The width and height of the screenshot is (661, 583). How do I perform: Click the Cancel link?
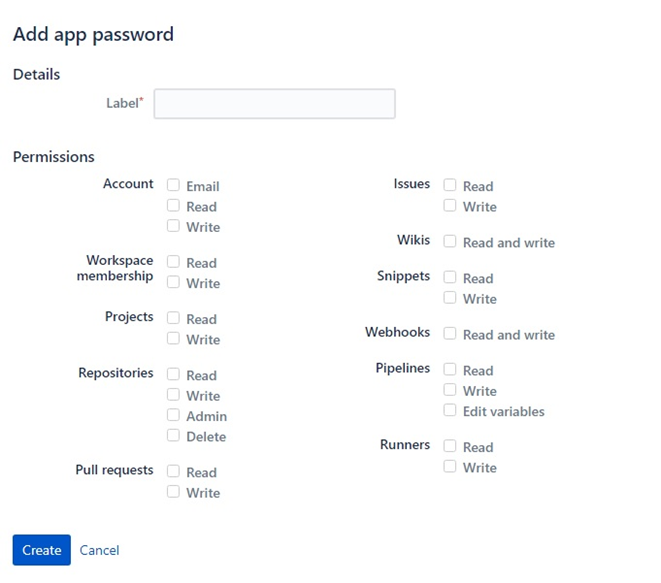99,550
